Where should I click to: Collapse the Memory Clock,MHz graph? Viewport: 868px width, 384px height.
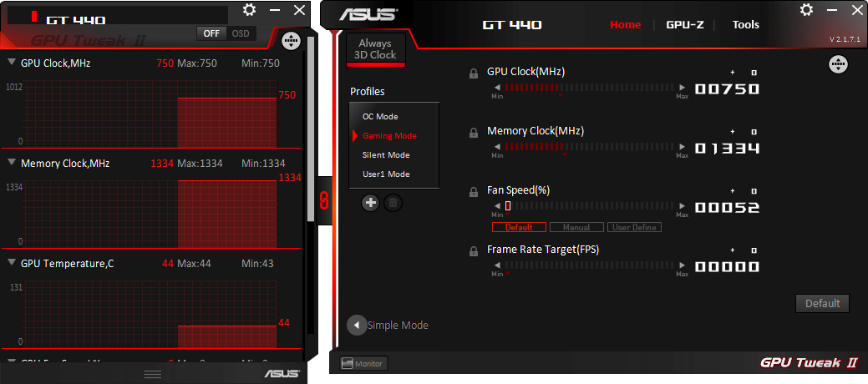[x=12, y=163]
